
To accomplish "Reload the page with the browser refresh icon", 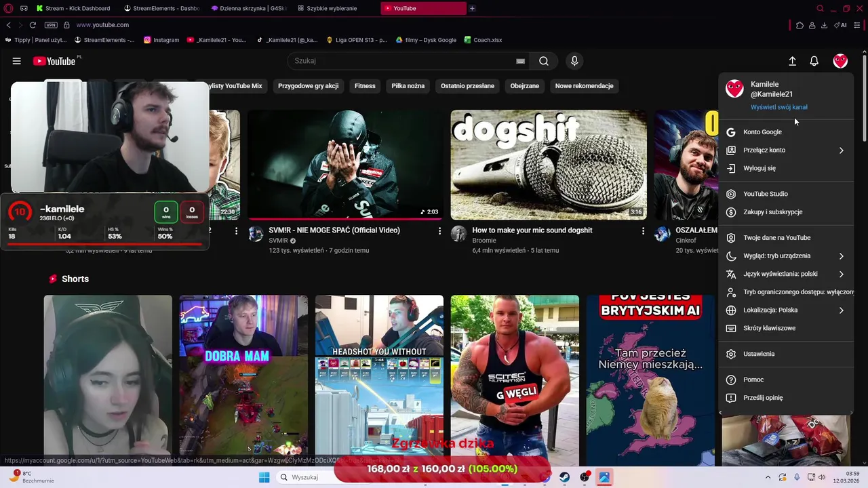I will pos(32,25).
